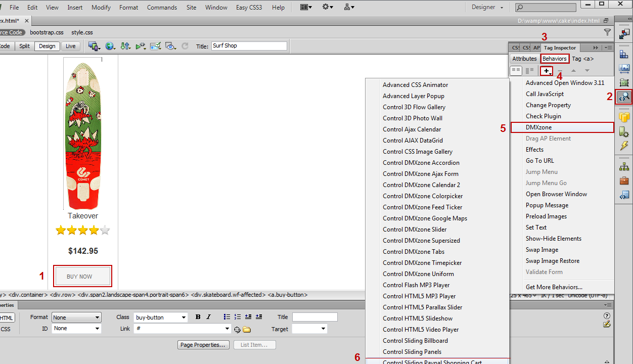The height and width of the screenshot is (364, 633).
Task: Select div.container in tag selector
Action: tap(28, 295)
